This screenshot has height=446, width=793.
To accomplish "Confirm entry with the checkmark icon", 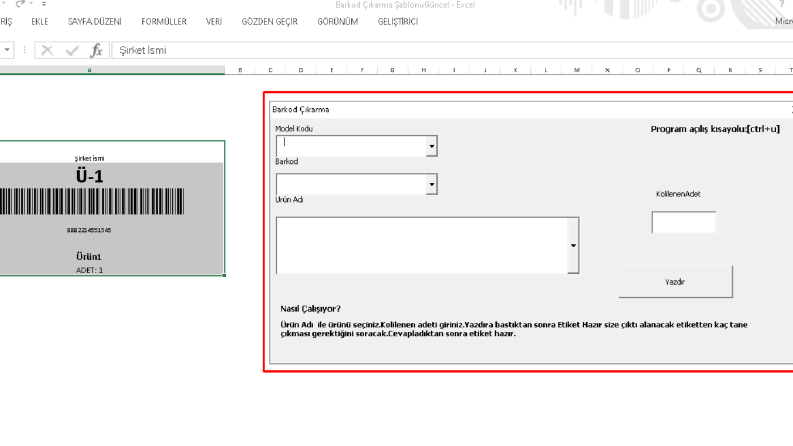I will pyautogui.click(x=72, y=50).
